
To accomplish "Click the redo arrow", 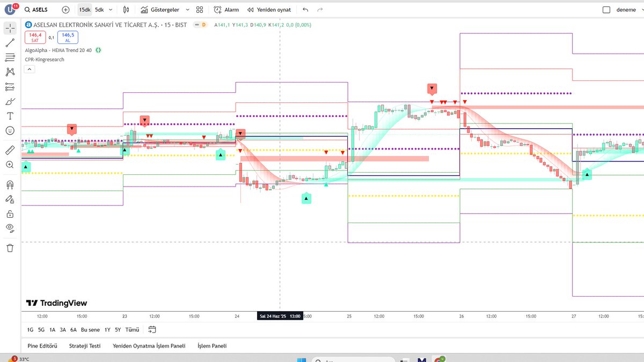I will 320,10.
